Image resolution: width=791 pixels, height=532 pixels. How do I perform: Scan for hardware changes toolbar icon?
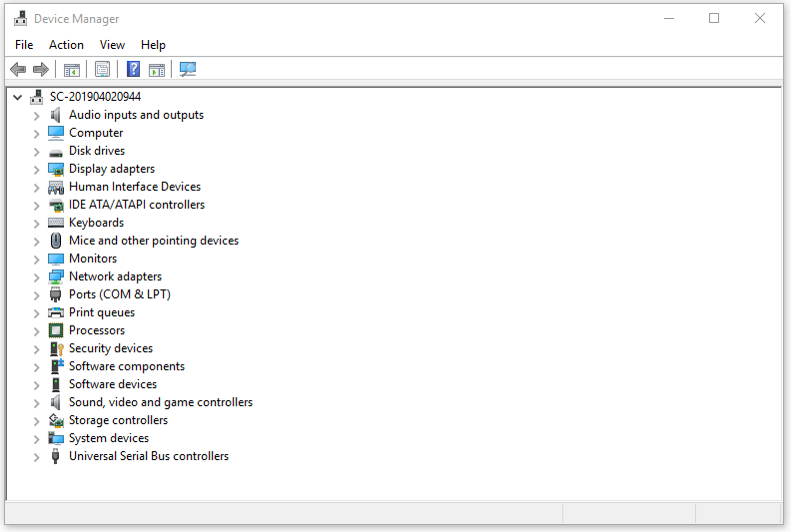[x=188, y=69]
